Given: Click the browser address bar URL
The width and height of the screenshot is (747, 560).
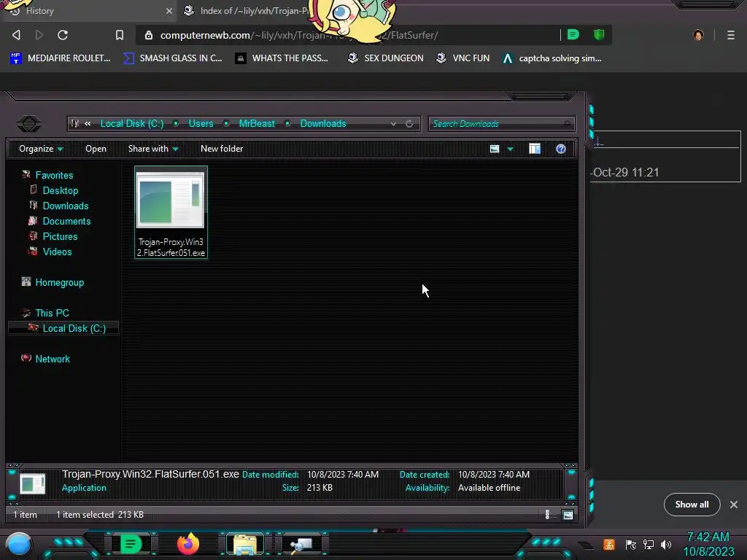Looking at the screenshot, I should 298,35.
